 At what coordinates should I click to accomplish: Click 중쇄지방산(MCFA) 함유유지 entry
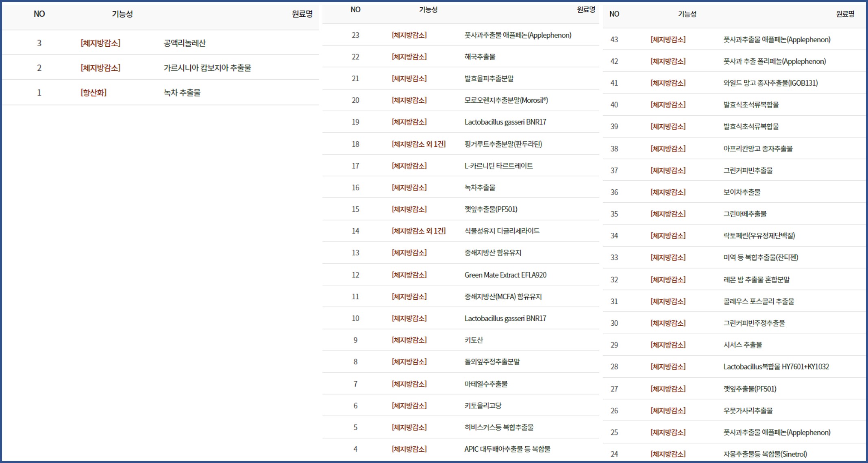pos(503,297)
